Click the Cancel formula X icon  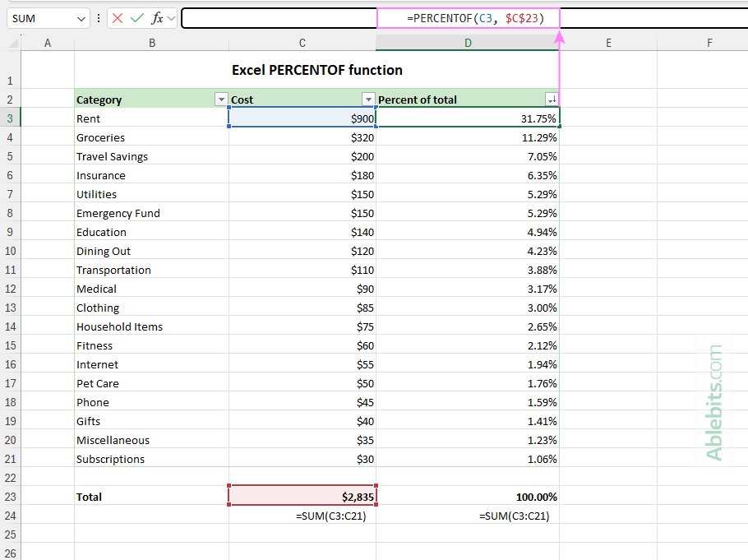(x=118, y=18)
